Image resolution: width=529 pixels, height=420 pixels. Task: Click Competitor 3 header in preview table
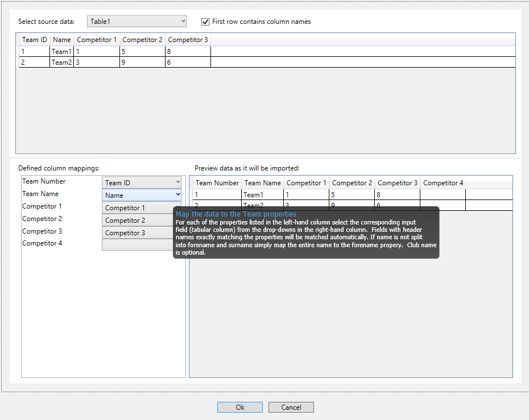click(x=398, y=183)
